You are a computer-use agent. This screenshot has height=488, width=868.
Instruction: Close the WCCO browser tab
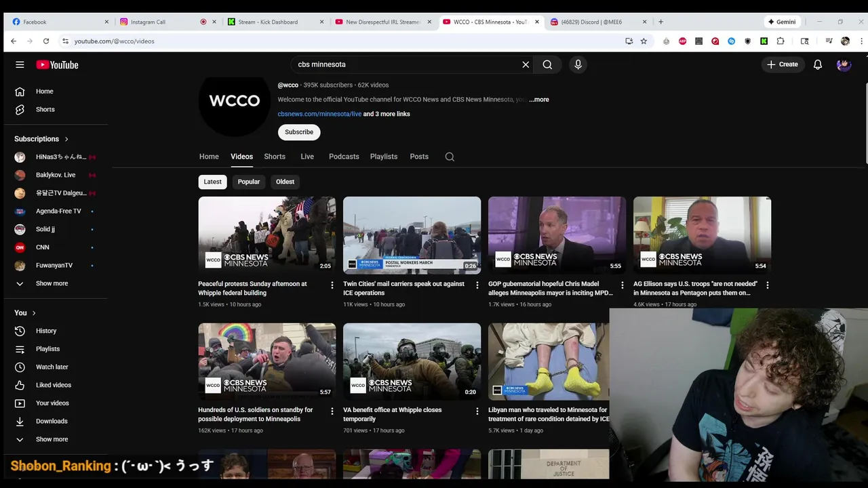point(537,22)
